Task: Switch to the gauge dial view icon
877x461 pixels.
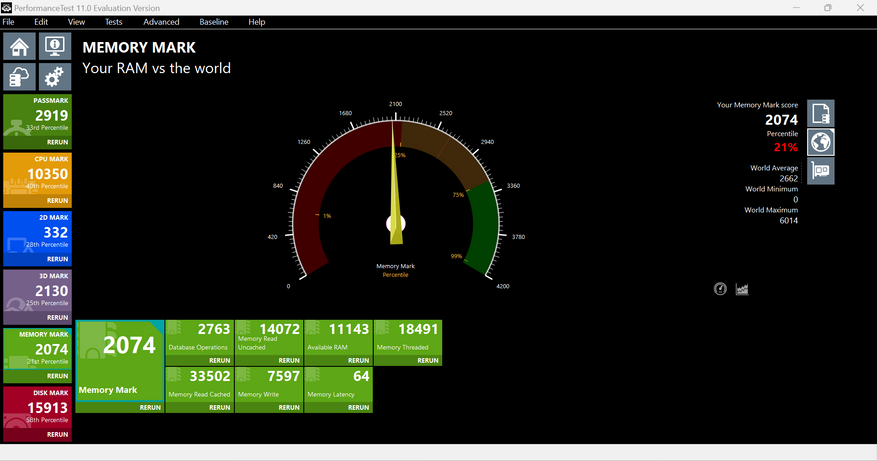Action: click(x=720, y=289)
